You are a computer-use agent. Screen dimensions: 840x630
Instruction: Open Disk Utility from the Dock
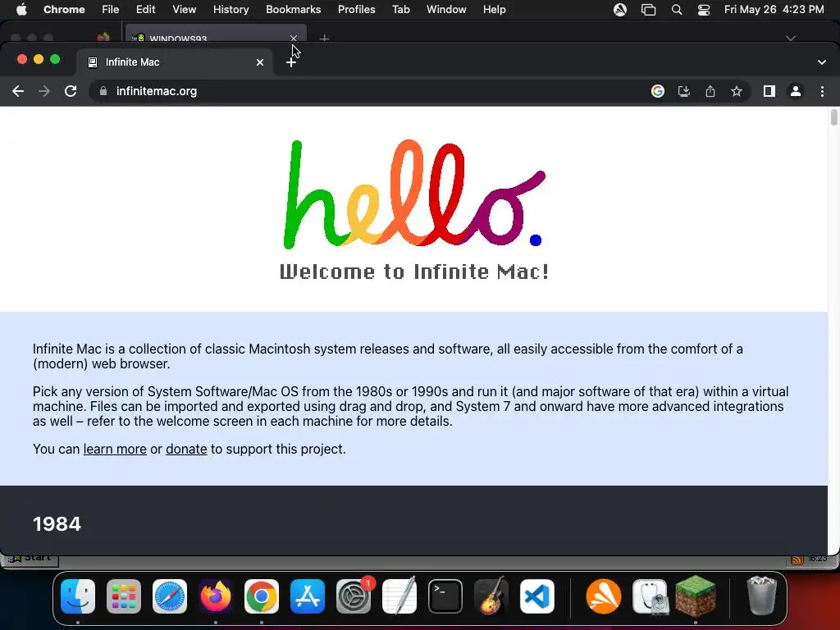(650, 596)
